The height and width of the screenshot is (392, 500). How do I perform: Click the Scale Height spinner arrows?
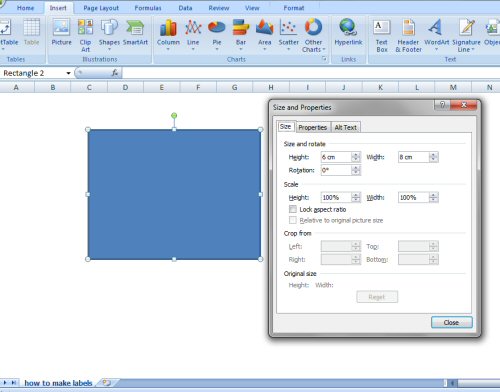pyautogui.click(x=356, y=197)
